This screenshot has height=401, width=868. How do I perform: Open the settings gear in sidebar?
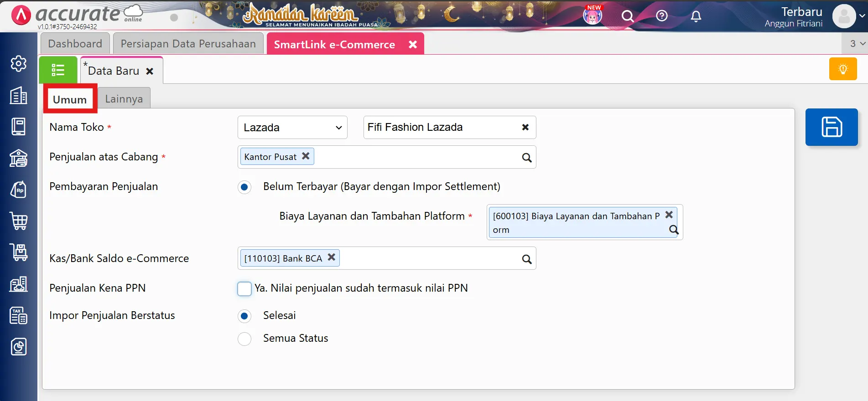point(19,63)
